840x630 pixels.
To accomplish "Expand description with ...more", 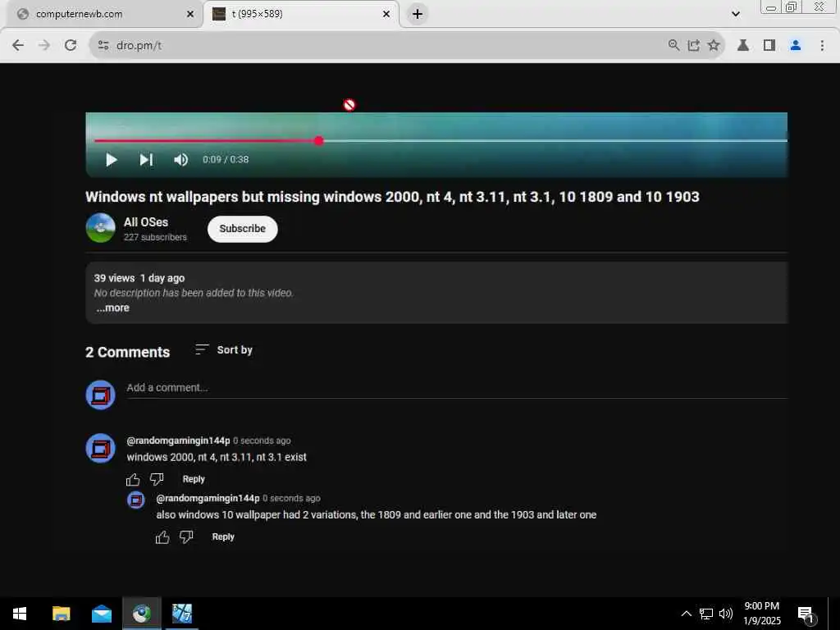I will [x=113, y=308].
